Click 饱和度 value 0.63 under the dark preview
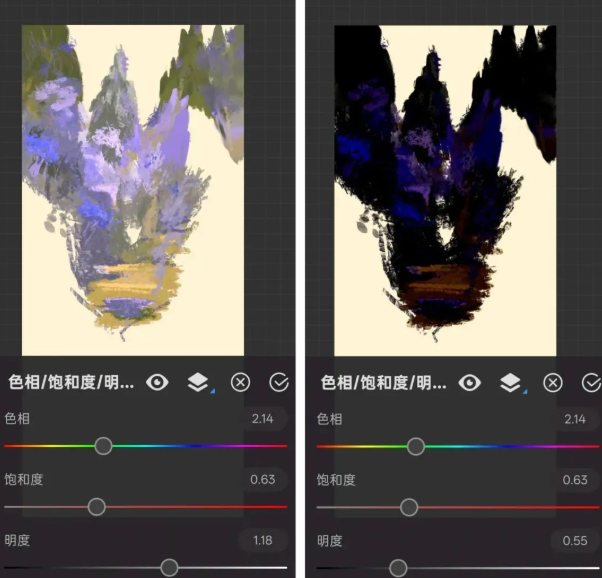Image resolution: width=602 pixels, height=578 pixels. point(574,480)
